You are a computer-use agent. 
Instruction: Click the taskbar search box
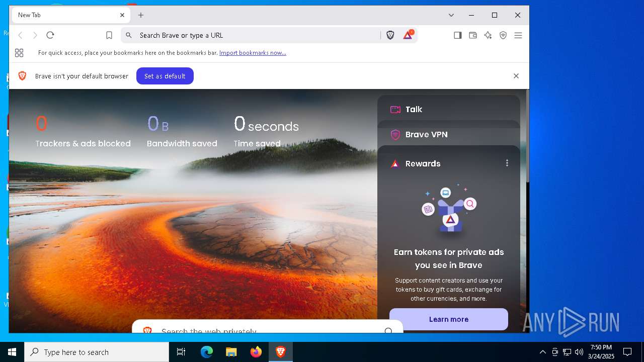click(97, 352)
